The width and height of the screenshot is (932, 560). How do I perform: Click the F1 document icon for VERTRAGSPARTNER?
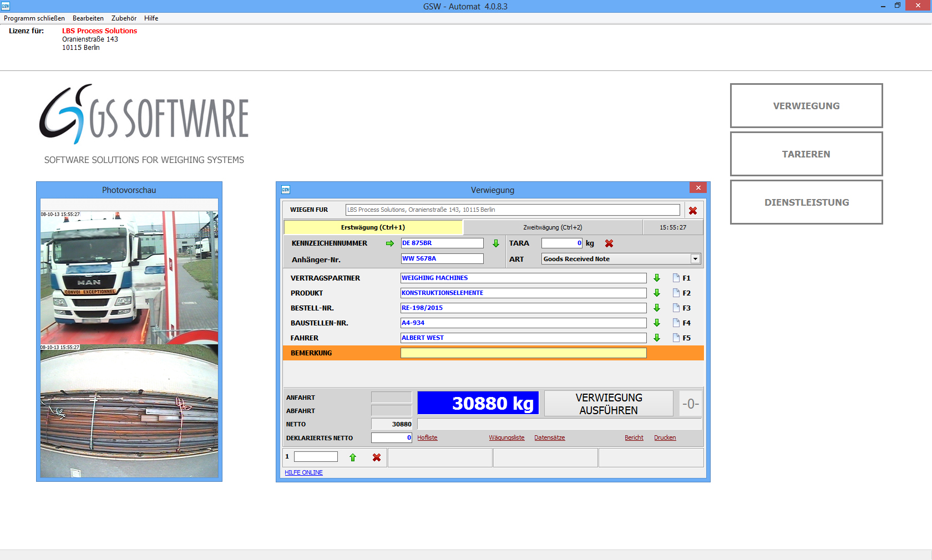pos(676,278)
